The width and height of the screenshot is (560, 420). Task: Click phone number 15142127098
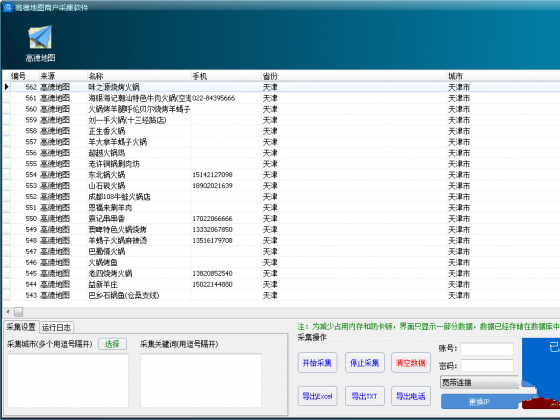212,175
